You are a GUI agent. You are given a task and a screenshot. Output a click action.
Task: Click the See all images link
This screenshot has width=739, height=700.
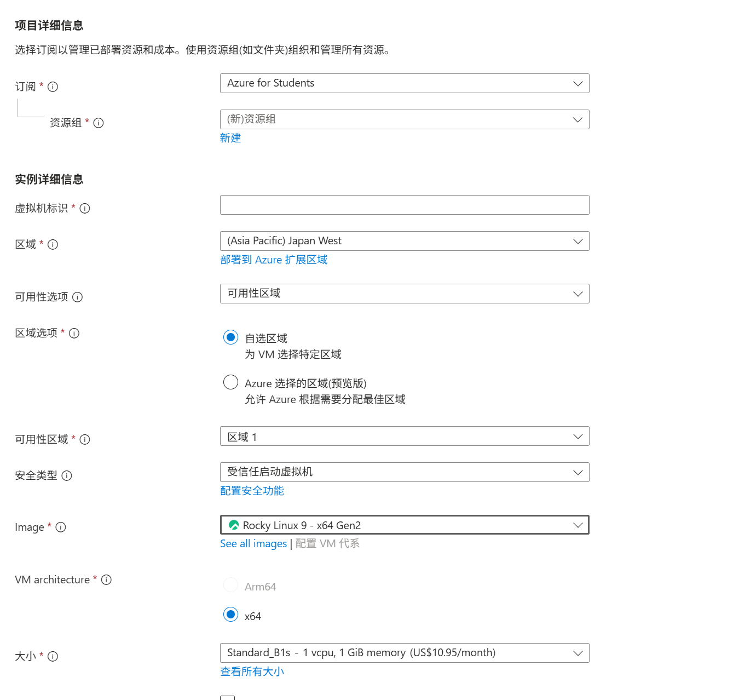253,543
